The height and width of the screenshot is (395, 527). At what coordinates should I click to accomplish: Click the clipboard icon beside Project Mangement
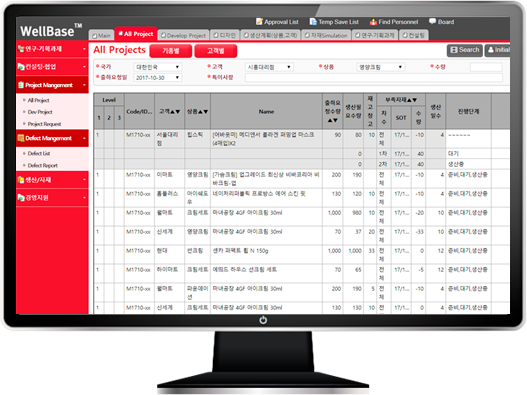(x=21, y=85)
